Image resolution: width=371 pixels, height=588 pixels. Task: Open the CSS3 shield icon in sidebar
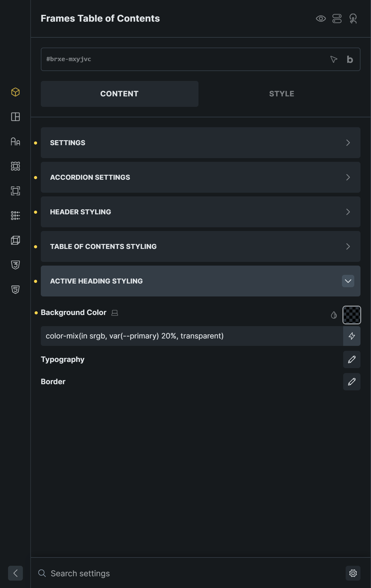click(15, 265)
